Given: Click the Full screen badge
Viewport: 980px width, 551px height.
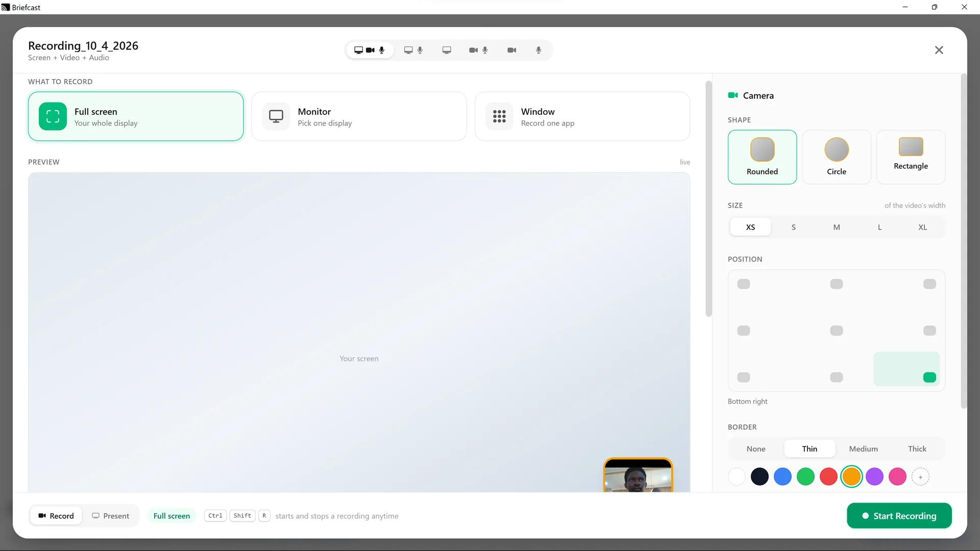Looking at the screenshot, I should (171, 516).
